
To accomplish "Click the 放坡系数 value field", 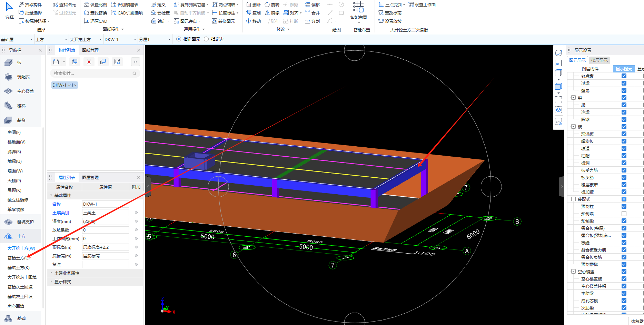I will point(106,230).
